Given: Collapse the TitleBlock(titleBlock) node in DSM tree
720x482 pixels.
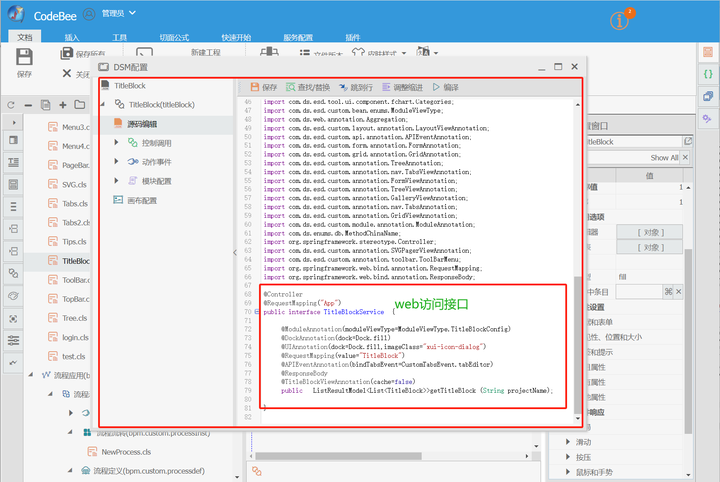Looking at the screenshot, I should click(x=103, y=105).
